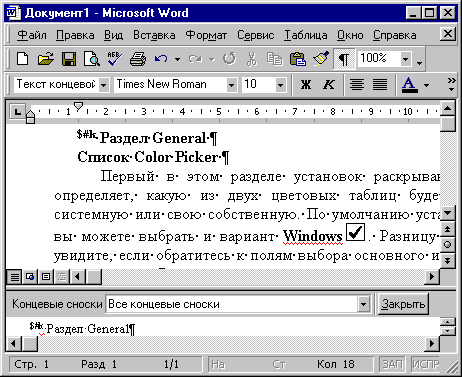Switch to Print Layout view icon

click(46, 277)
